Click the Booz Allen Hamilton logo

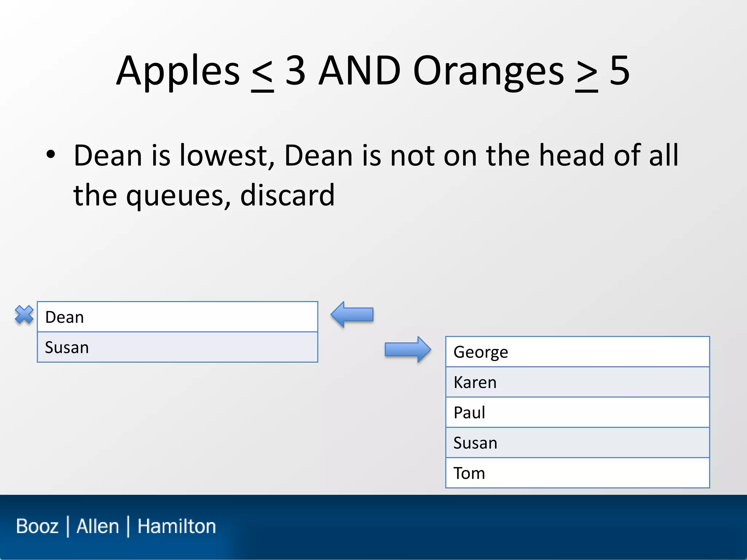[116, 526]
